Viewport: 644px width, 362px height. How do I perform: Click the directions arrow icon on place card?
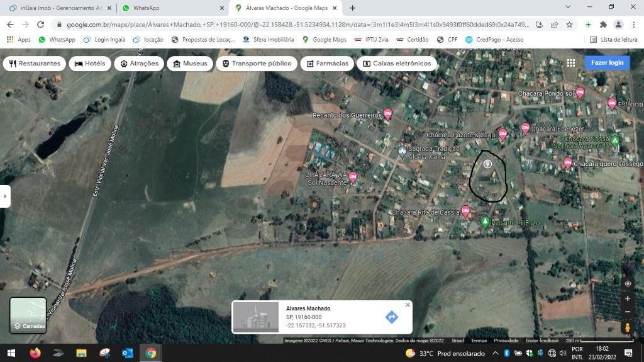pyautogui.click(x=391, y=317)
